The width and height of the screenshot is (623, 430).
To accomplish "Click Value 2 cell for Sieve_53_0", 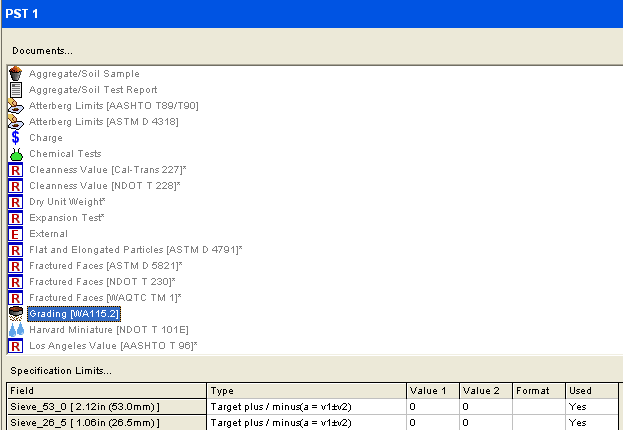I will [x=485, y=407].
